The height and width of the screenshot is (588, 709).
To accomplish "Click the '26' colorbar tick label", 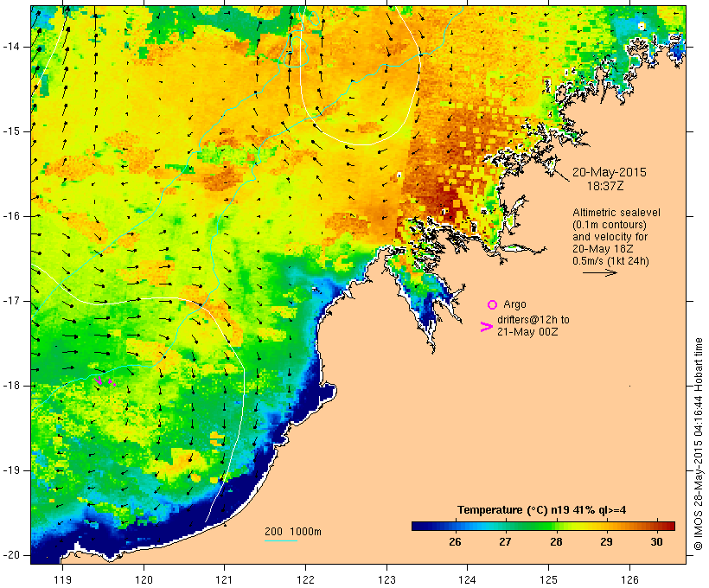I will (x=456, y=542).
